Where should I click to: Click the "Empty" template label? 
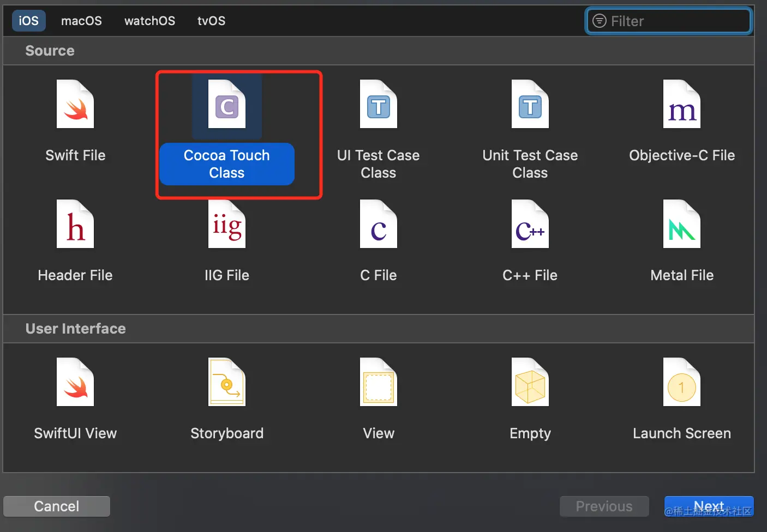coord(530,433)
